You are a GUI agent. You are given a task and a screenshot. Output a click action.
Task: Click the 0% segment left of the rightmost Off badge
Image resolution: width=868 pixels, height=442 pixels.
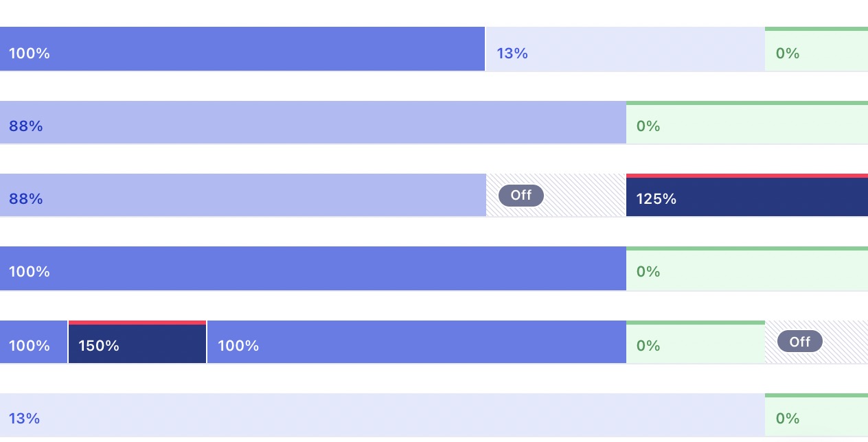695,345
